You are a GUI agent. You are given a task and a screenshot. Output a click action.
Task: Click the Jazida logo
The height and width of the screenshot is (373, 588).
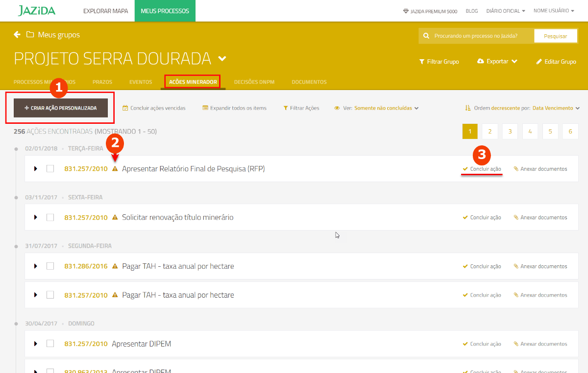tap(37, 11)
